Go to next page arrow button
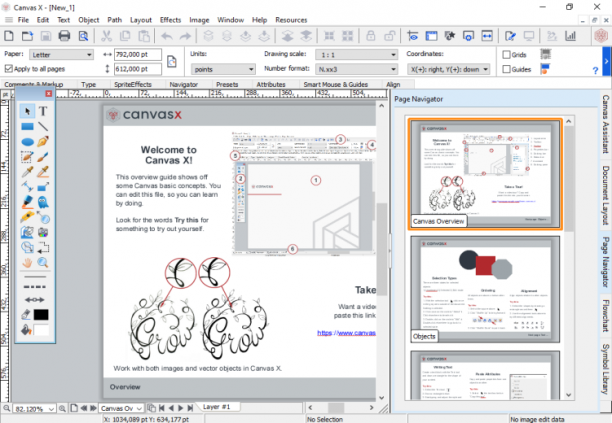 click(x=181, y=408)
